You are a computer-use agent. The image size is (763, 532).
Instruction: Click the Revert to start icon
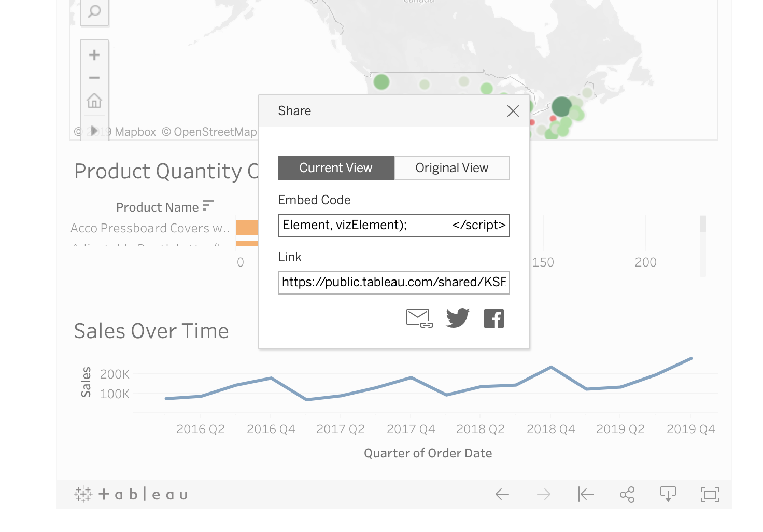click(x=586, y=495)
